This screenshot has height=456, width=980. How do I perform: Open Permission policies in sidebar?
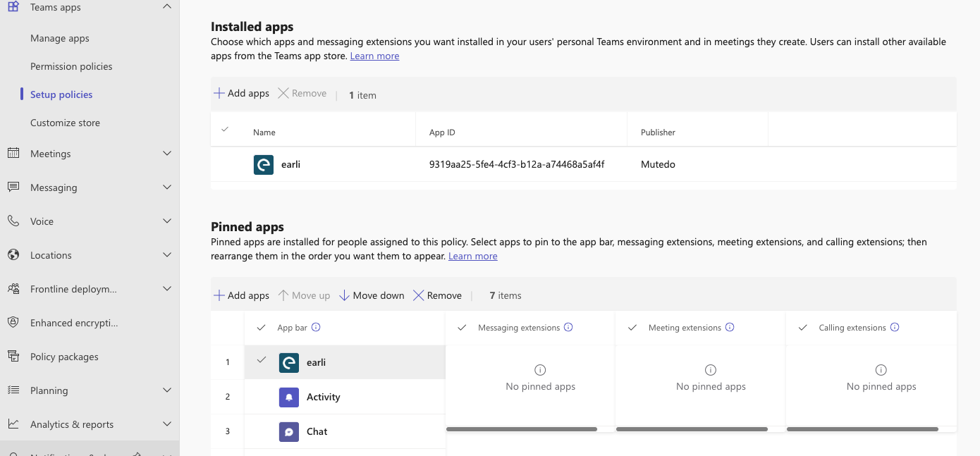[71, 66]
